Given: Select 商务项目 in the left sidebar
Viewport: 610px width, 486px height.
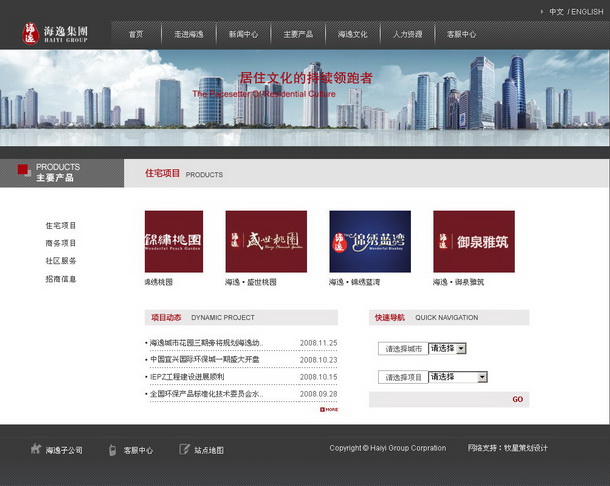Looking at the screenshot, I should (x=61, y=243).
